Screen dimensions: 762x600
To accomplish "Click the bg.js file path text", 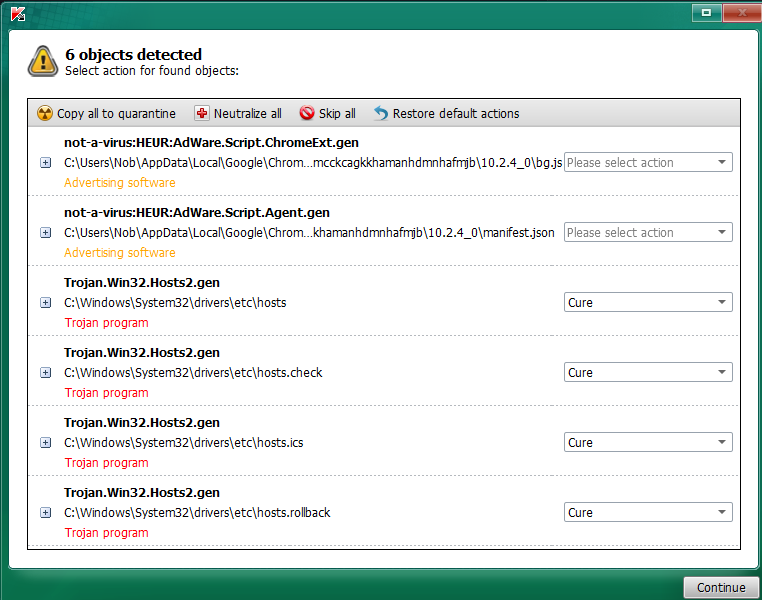I will [x=313, y=163].
